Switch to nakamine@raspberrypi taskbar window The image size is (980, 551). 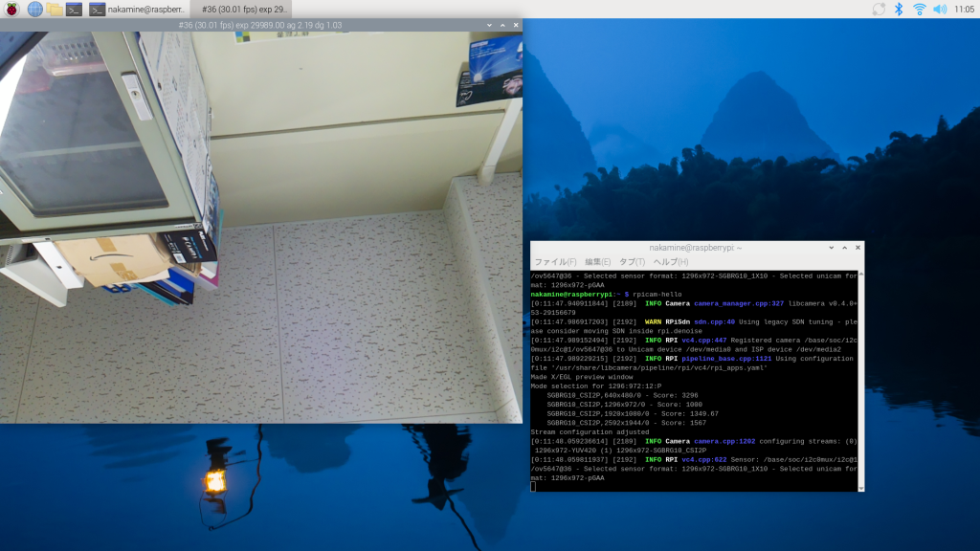point(137,9)
